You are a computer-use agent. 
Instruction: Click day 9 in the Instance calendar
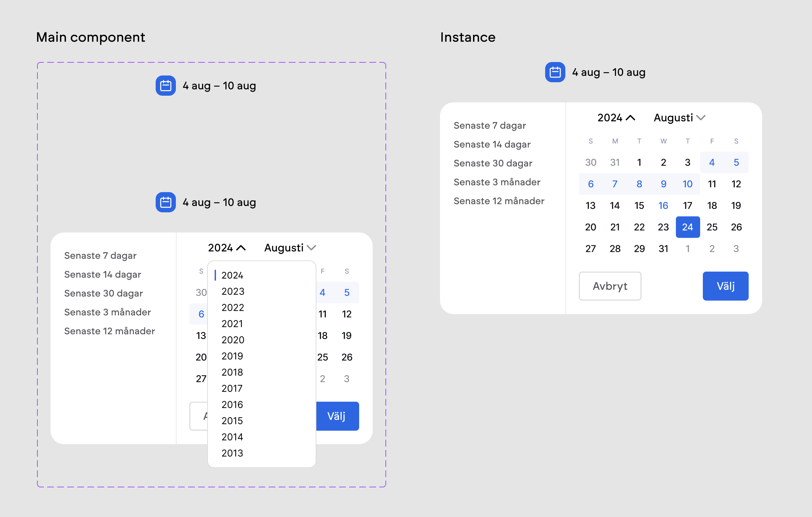click(663, 184)
